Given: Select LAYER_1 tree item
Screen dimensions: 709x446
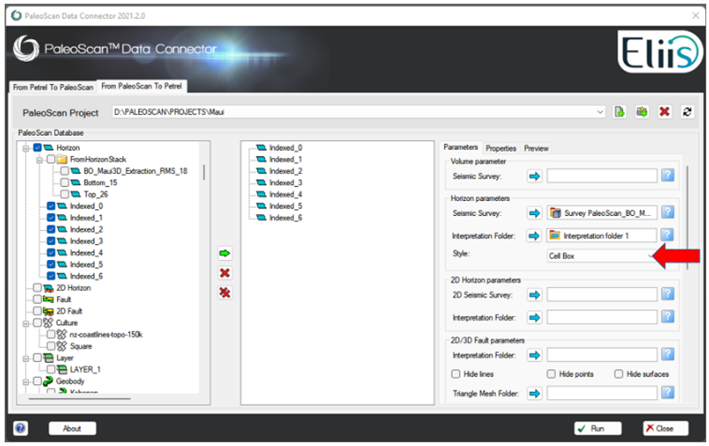Looking at the screenshot, I should [x=85, y=370].
